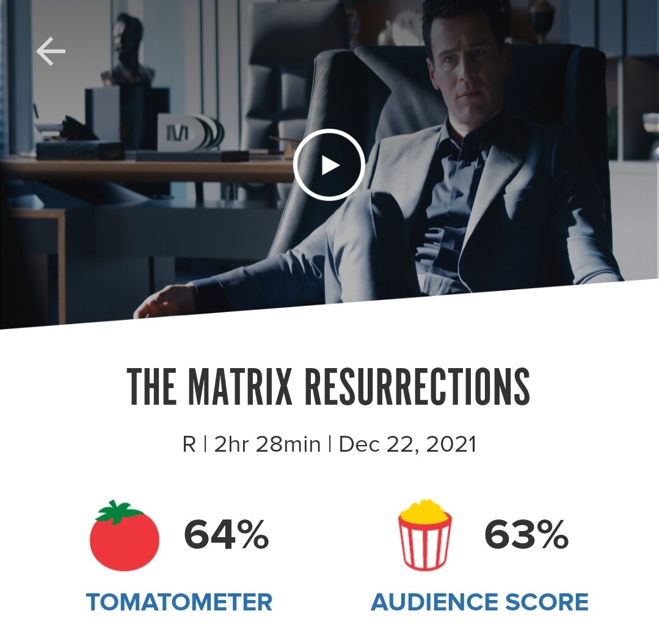Tap the yellow popcorn atop the bucket
Screen dimensions: 659x644
click(x=424, y=510)
